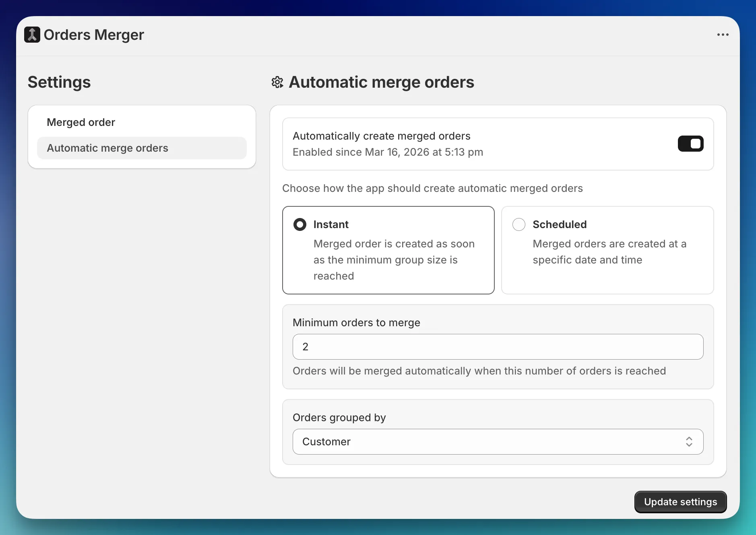
Task: Open the Orders grouped by dropdown
Action: 497,441
